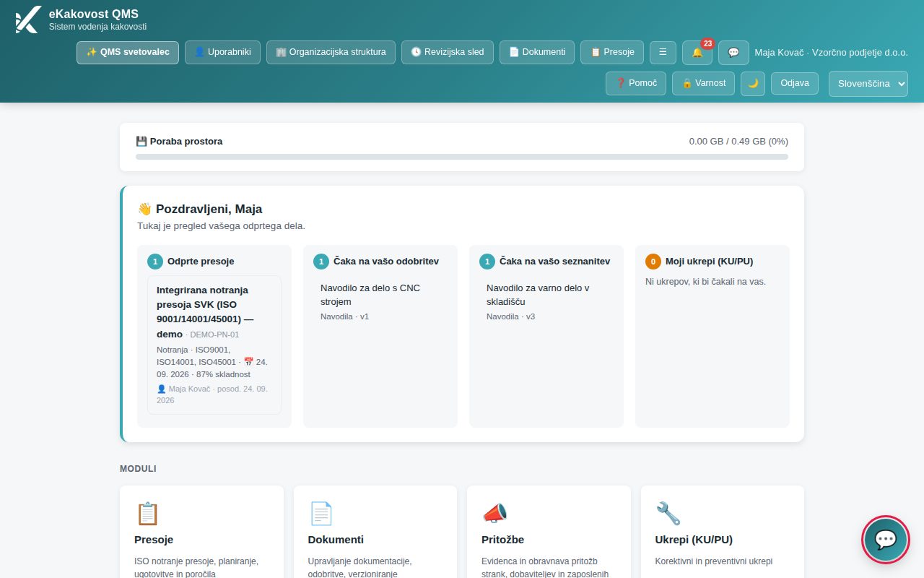Open the Pritožbe megaphone module icon

click(494, 514)
